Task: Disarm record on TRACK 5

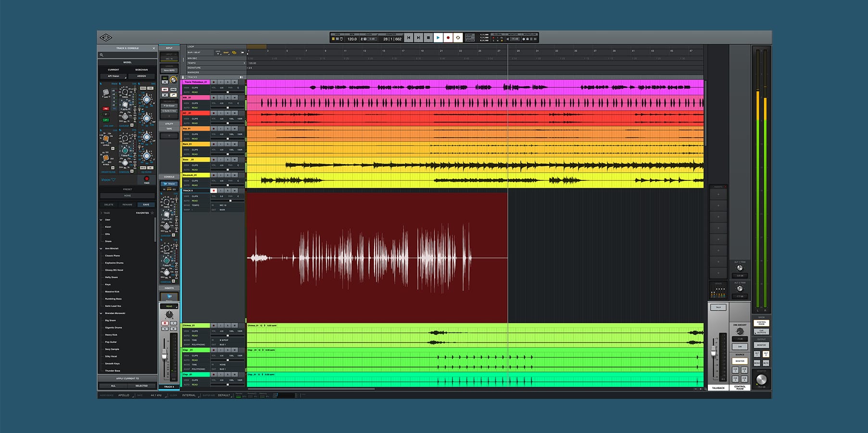Action: pyautogui.click(x=214, y=191)
